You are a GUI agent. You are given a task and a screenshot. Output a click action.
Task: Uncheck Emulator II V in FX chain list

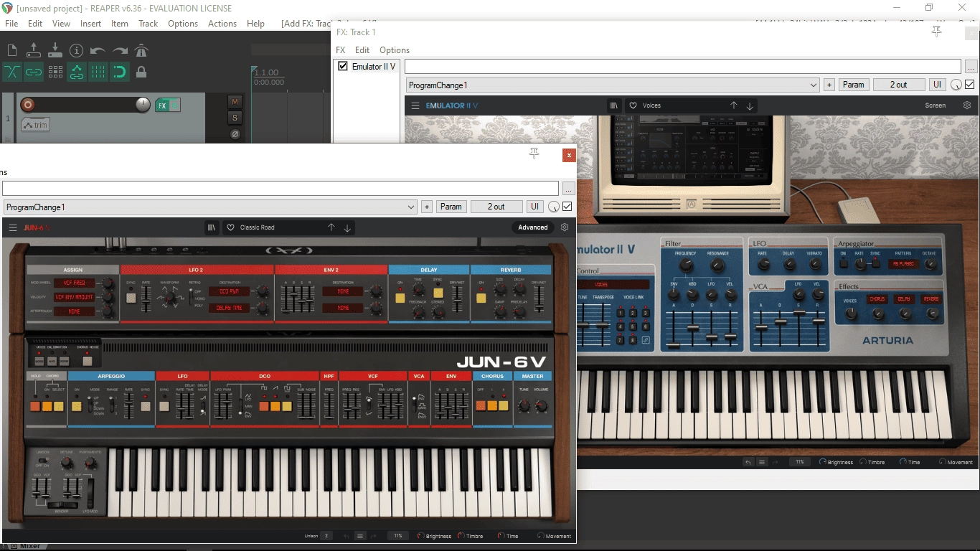(343, 66)
